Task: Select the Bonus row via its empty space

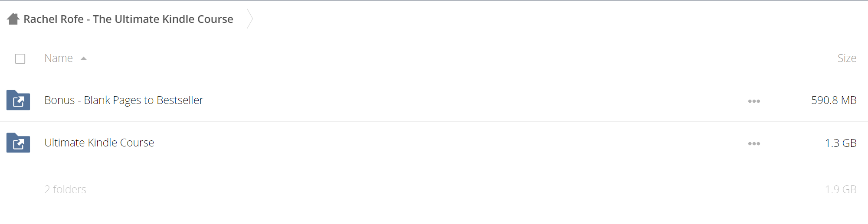Action: click(473, 100)
